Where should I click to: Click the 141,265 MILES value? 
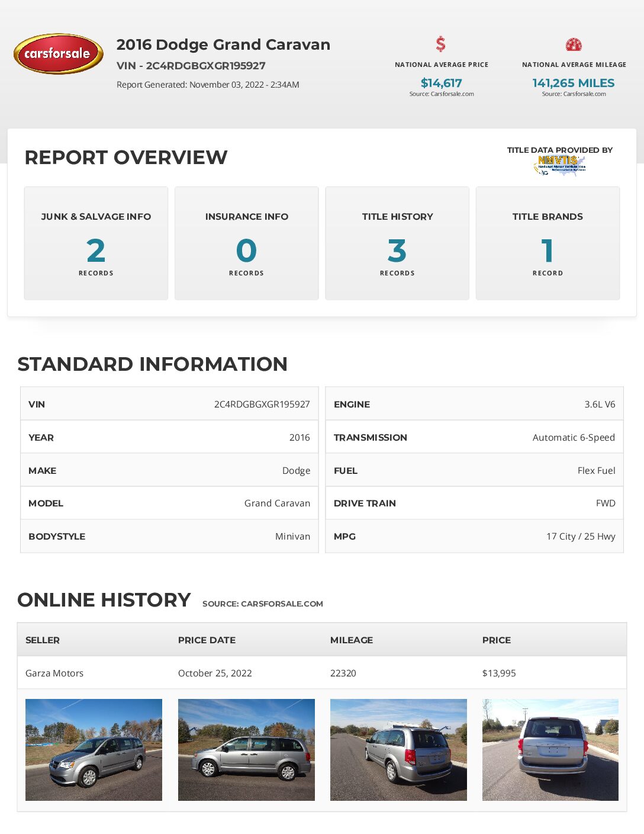tap(574, 83)
